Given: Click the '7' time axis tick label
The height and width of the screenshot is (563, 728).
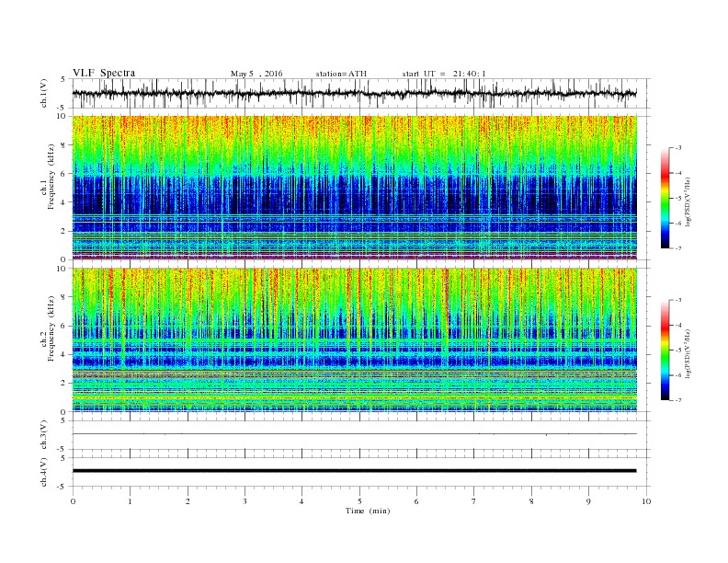Looking at the screenshot, I should pos(474,501).
